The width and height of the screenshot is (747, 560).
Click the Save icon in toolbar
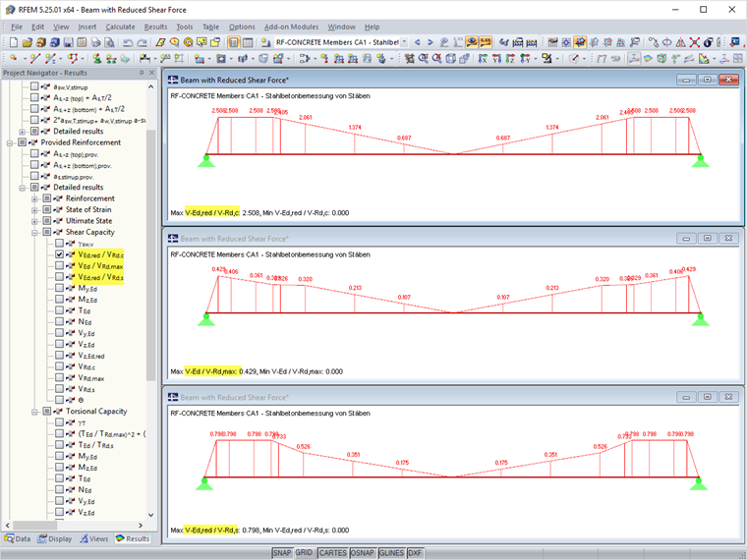coord(68,42)
